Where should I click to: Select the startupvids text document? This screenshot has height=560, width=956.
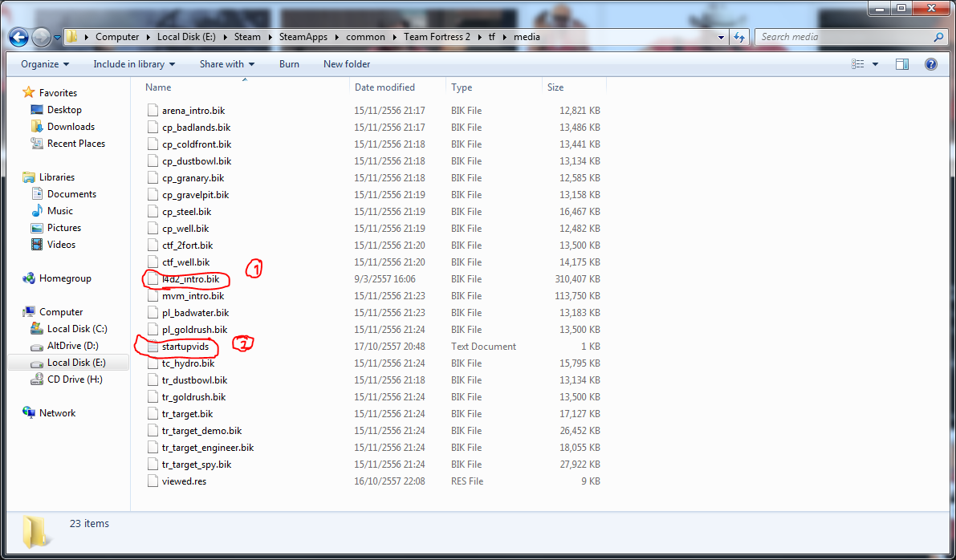[185, 346]
